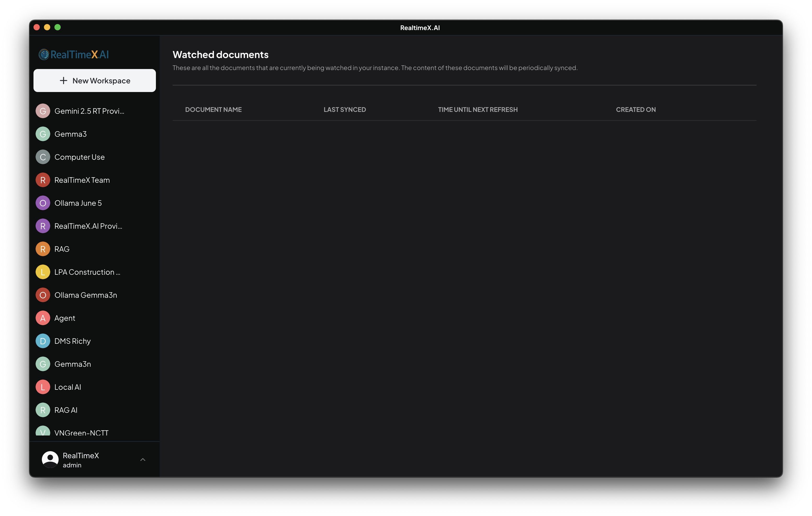812x516 pixels.
Task: Click the gray Computer Use avatar
Action: [43, 157]
